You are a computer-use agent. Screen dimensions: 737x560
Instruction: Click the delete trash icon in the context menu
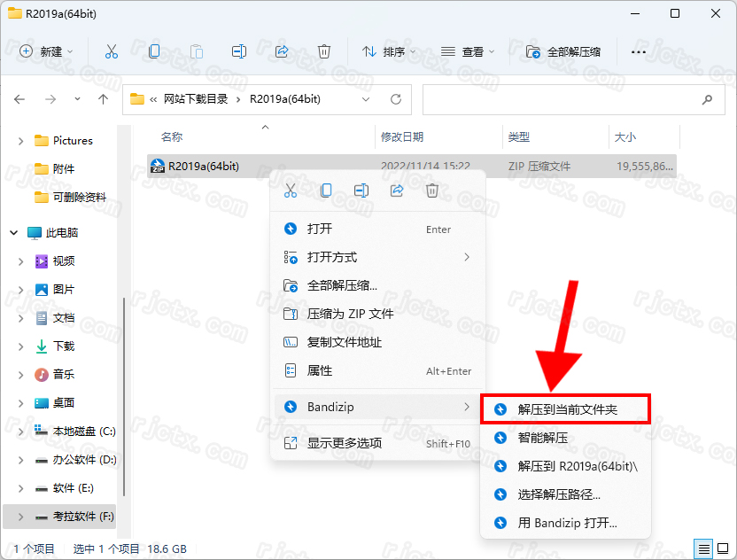click(432, 191)
